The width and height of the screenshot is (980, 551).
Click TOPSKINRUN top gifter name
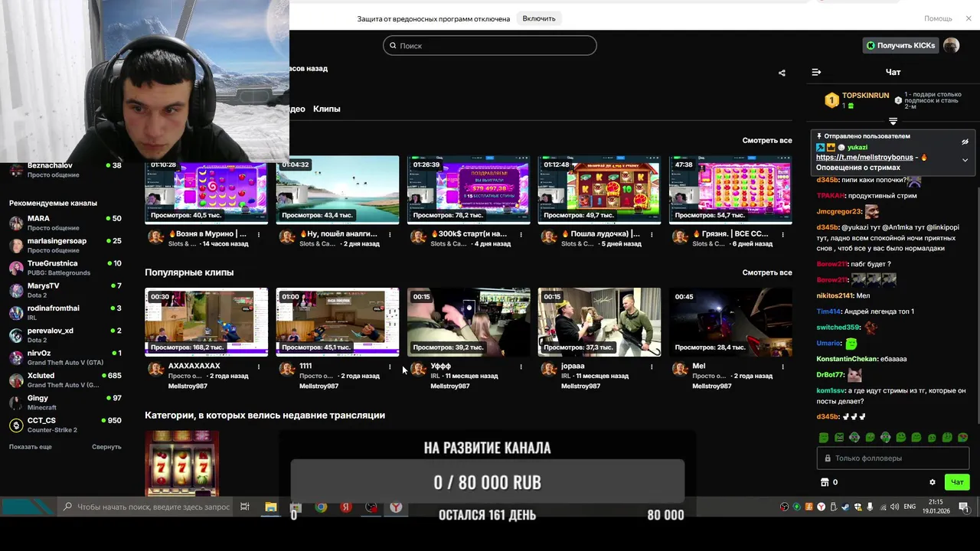point(866,96)
